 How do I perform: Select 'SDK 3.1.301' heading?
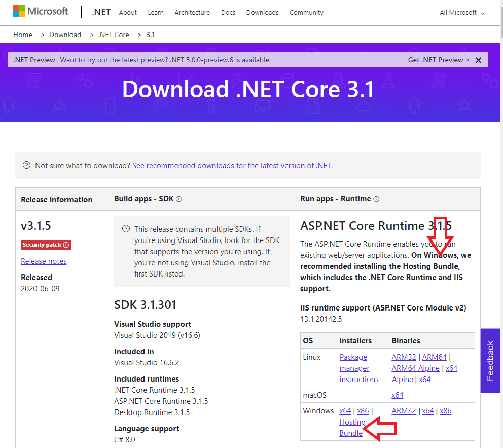click(145, 305)
